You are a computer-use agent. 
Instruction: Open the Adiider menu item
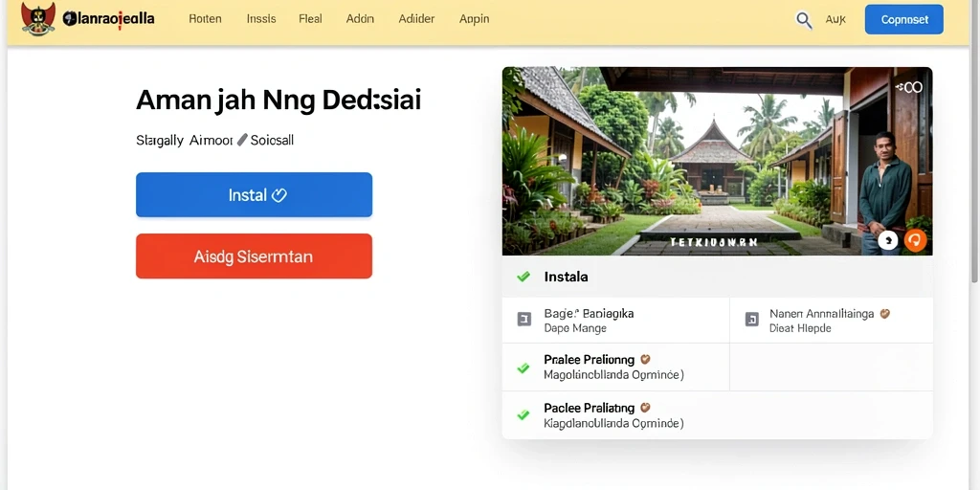[416, 19]
